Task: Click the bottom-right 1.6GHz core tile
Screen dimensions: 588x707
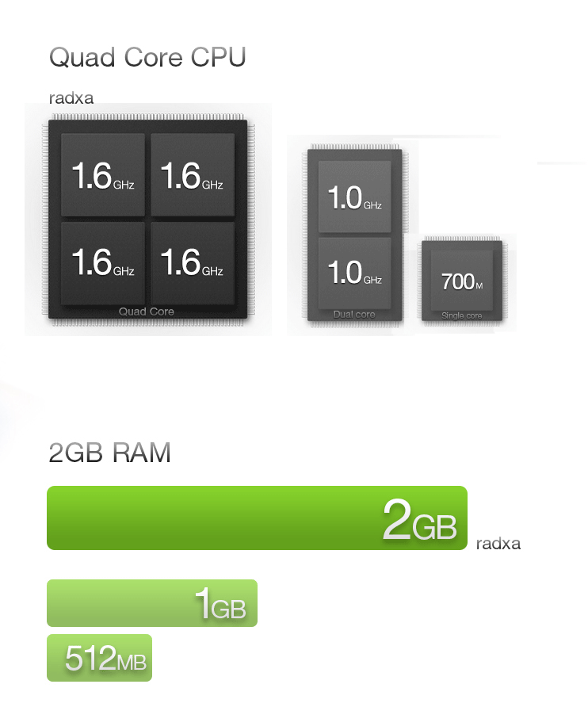Action: (193, 262)
